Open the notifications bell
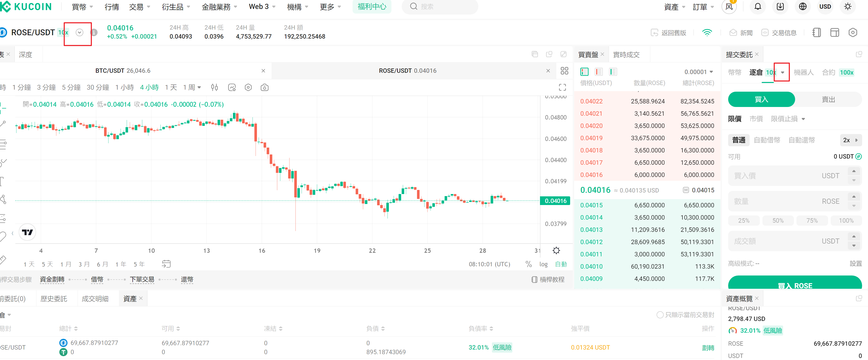Image resolution: width=868 pixels, height=360 pixels. coord(758,7)
